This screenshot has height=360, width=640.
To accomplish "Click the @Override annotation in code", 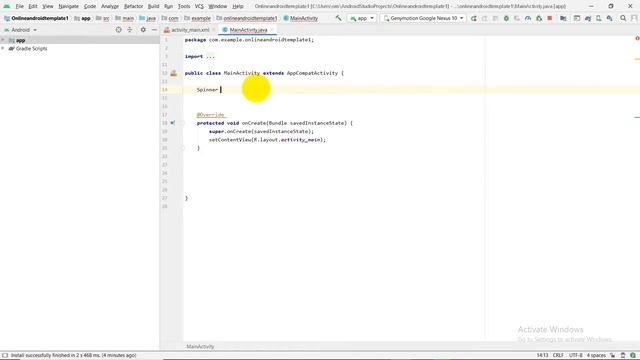I will click(210, 115).
